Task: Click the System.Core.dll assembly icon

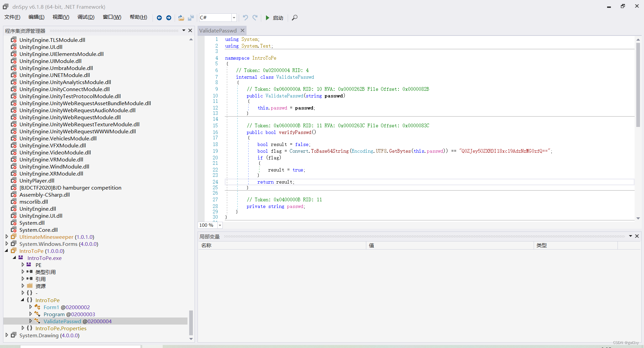Action: pyautogui.click(x=14, y=230)
